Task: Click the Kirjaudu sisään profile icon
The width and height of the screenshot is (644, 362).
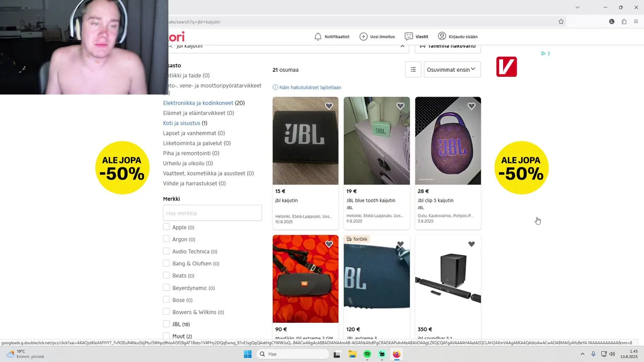Action: point(442,36)
